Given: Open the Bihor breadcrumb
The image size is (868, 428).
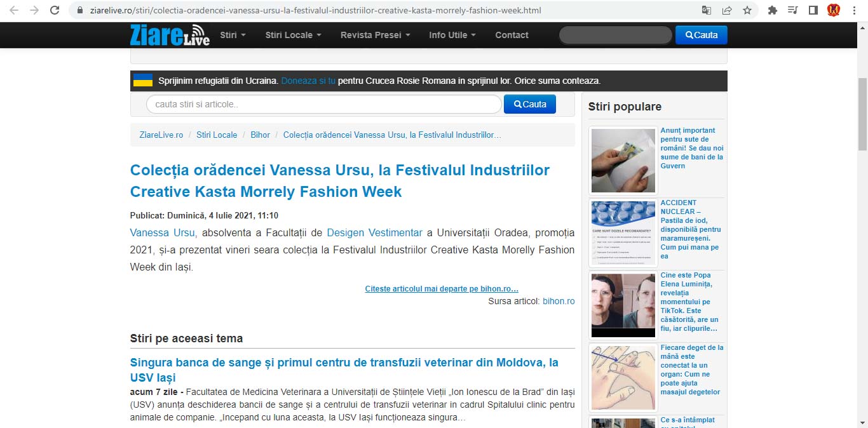Looking at the screenshot, I should pyautogui.click(x=261, y=135).
